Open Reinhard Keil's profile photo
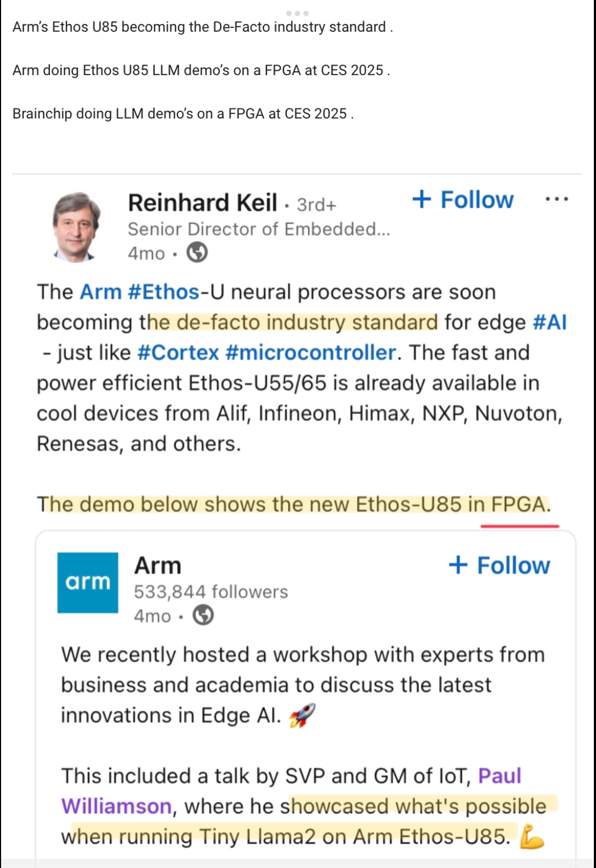596x868 pixels. point(76,227)
